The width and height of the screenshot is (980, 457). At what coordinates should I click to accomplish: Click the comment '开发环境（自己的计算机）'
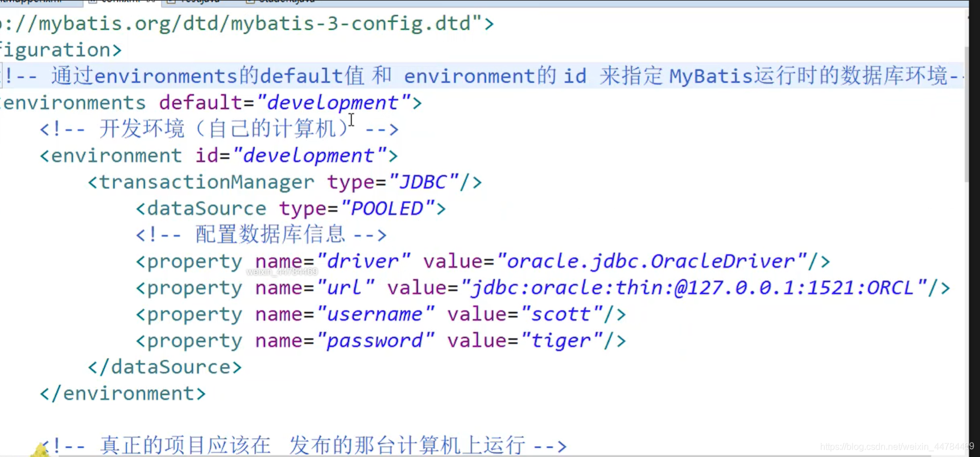pyautogui.click(x=220, y=129)
